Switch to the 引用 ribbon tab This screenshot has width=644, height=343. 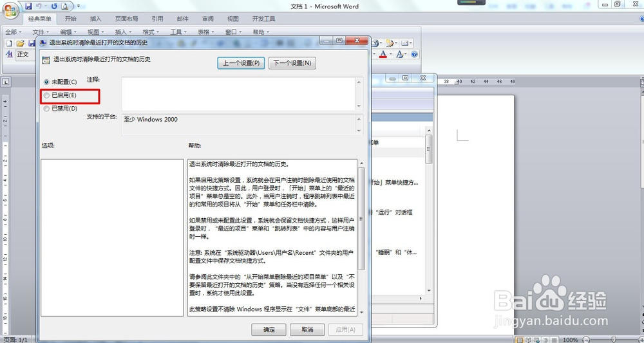point(157,19)
